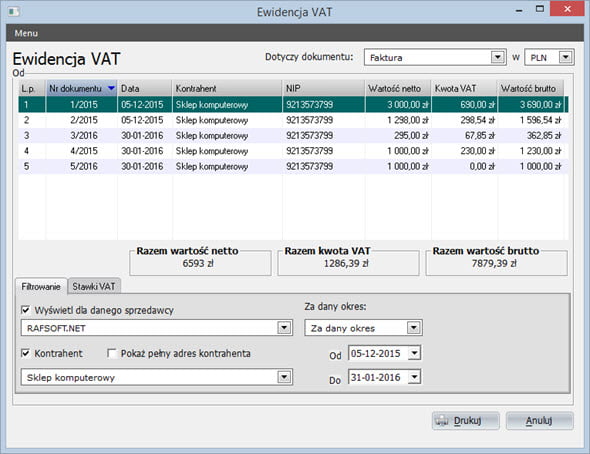Image resolution: width=590 pixels, height=454 pixels.
Task: Toggle Wyświetl dla danego sprzedawcy checkbox
Action: click(x=26, y=310)
